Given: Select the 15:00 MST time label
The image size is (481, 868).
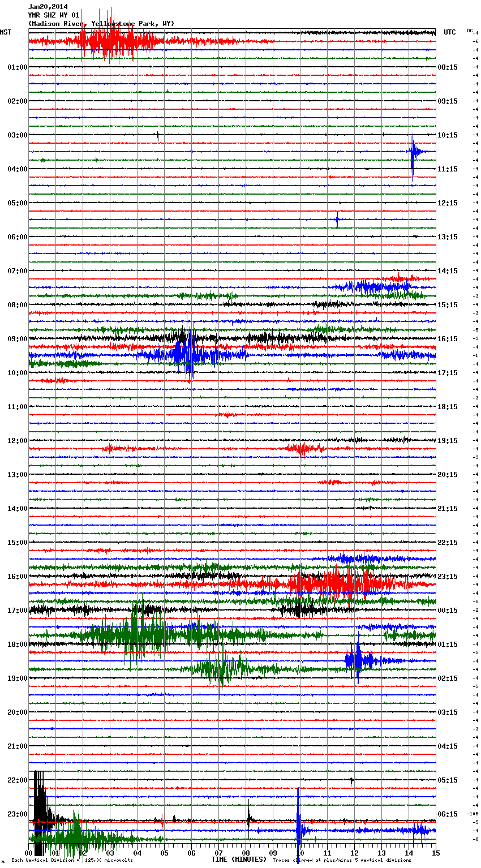Looking at the screenshot, I should pos(18,543).
